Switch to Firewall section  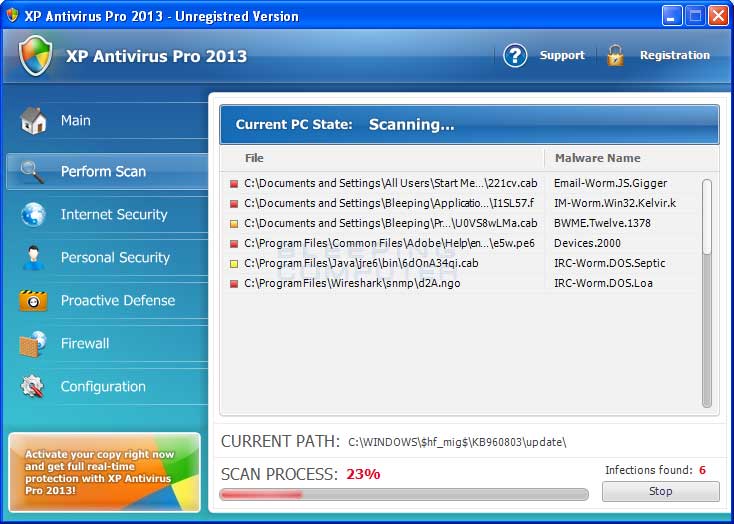click(107, 344)
